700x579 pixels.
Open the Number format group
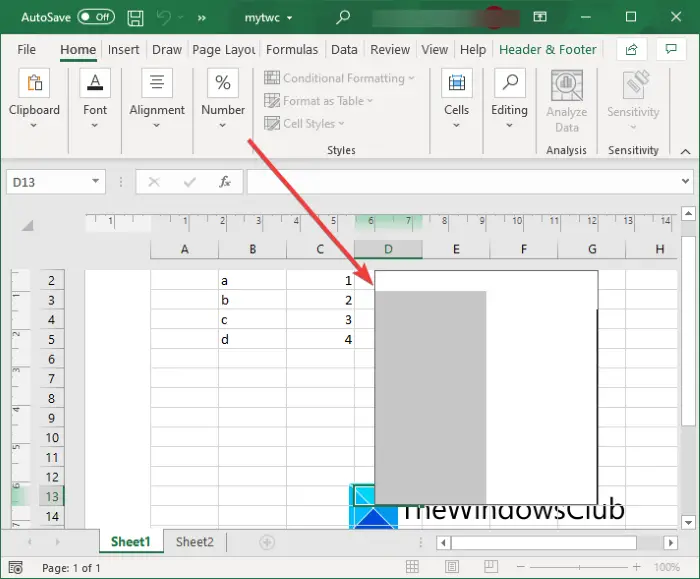[223, 99]
